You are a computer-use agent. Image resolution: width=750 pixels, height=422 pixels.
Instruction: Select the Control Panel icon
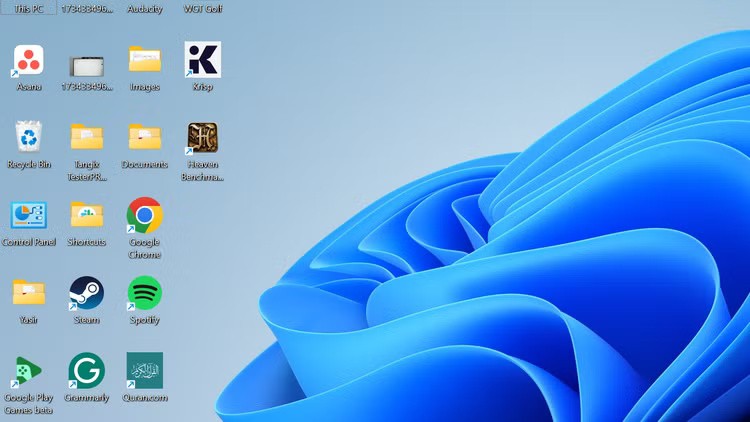coord(29,215)
